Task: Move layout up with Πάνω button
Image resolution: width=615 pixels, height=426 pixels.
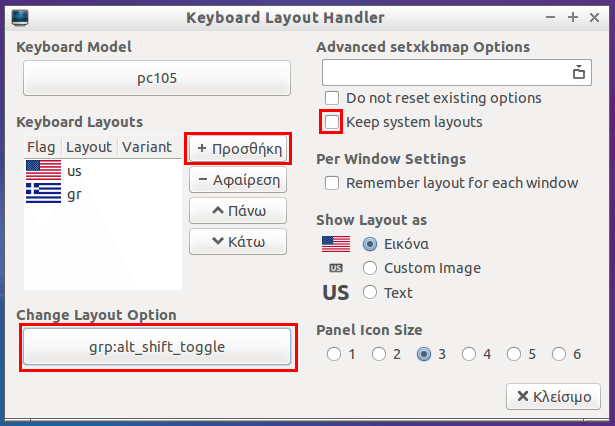Action: click(238, 211)
